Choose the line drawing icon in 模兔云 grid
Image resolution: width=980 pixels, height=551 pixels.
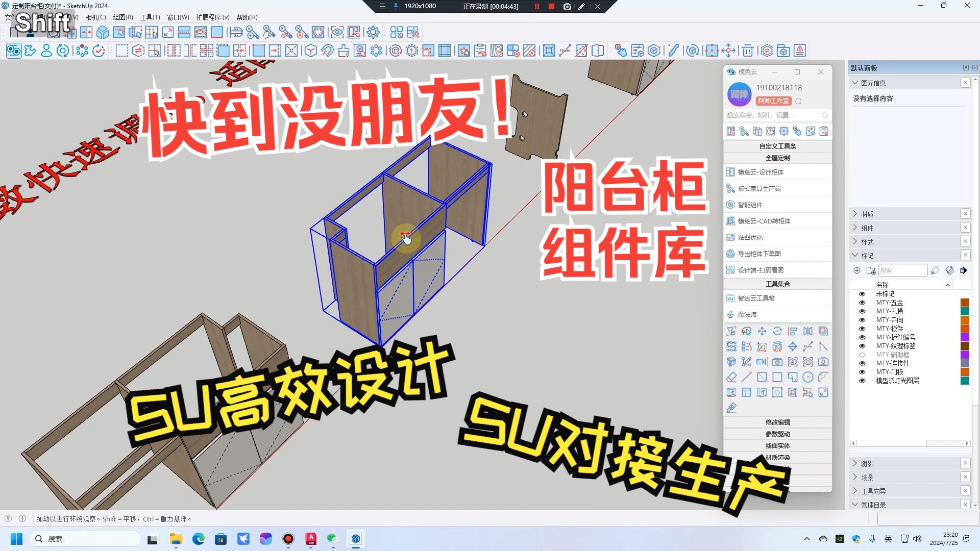coord(746,377)
